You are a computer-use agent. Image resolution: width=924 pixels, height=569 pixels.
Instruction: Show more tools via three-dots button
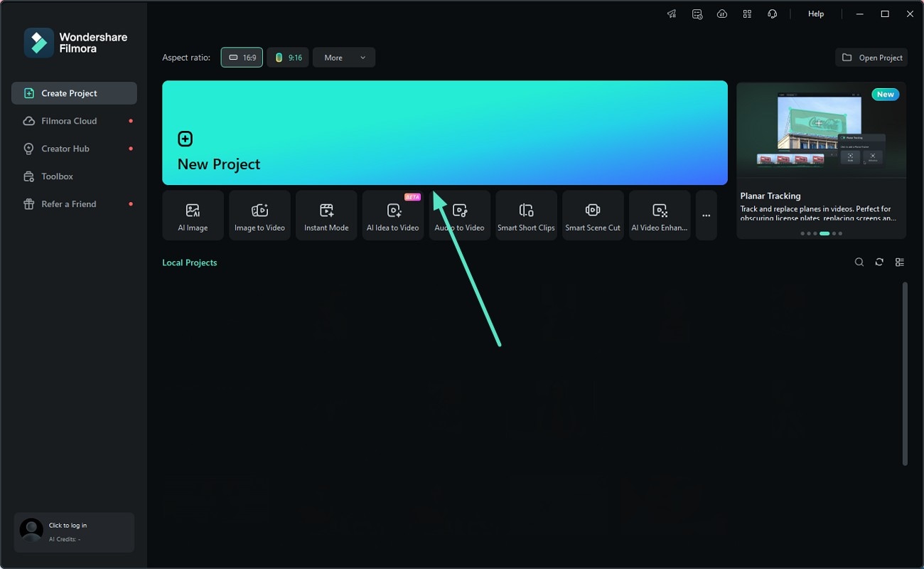pos(707,215)
